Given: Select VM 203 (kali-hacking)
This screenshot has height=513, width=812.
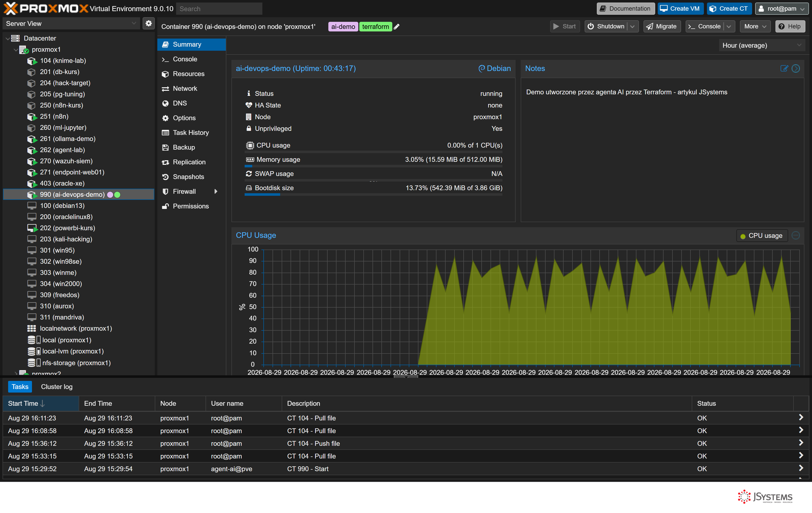Looking at the screenshot, I should click(x=66, y=239).
